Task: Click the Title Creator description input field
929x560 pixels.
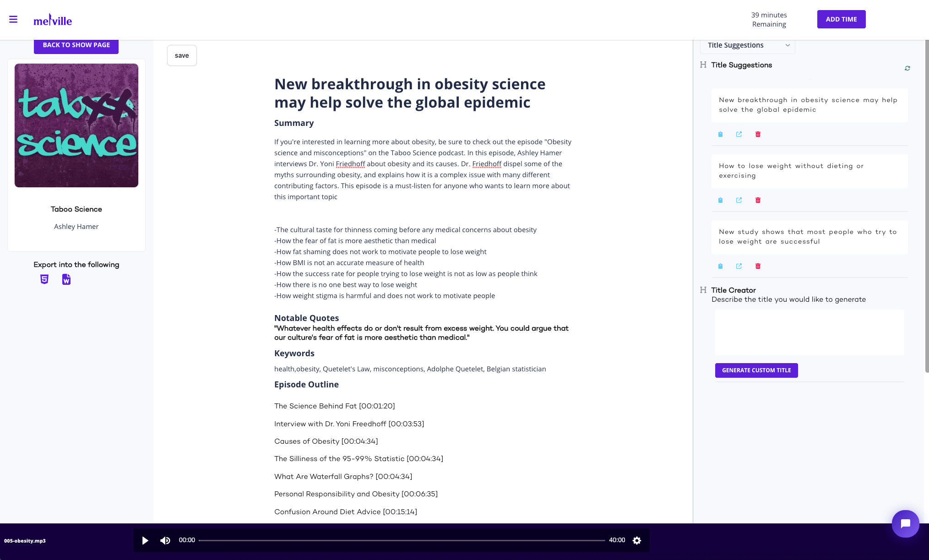Action: click(809, 332)
